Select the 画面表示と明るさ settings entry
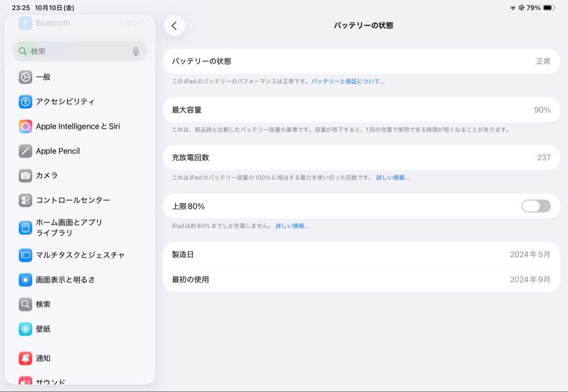 [25, 280]
